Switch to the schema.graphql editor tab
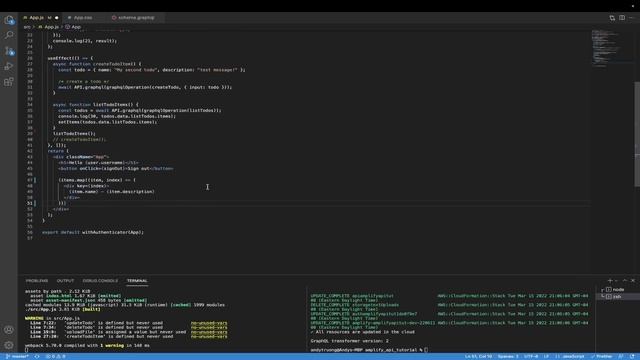This screenshot has height=360, width=640. coord(136,18)
